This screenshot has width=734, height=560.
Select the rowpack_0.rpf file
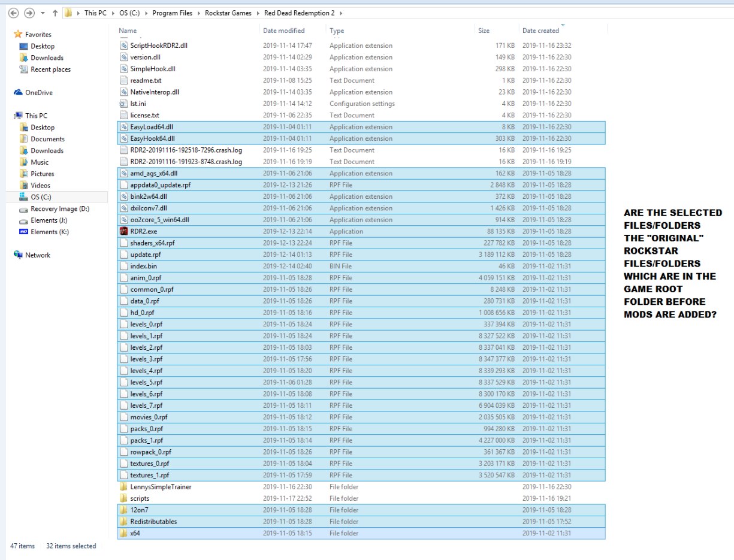click(361, 452)
